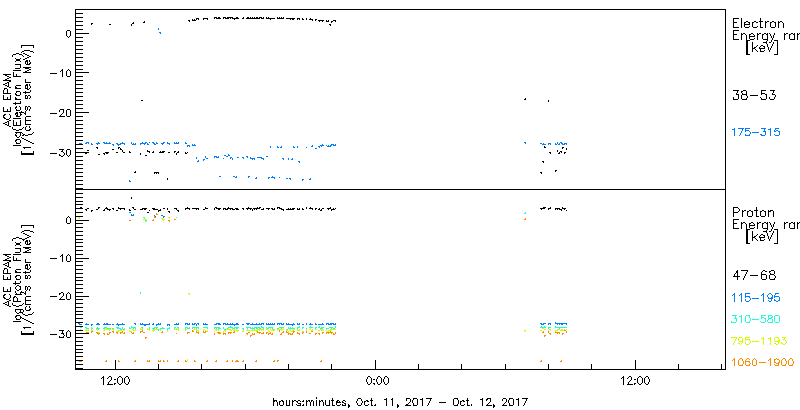The width and height of the screenshot is (800, 410).
Task: Click the yellow 795-1193 proton legend label
Action: pos(760,341)
